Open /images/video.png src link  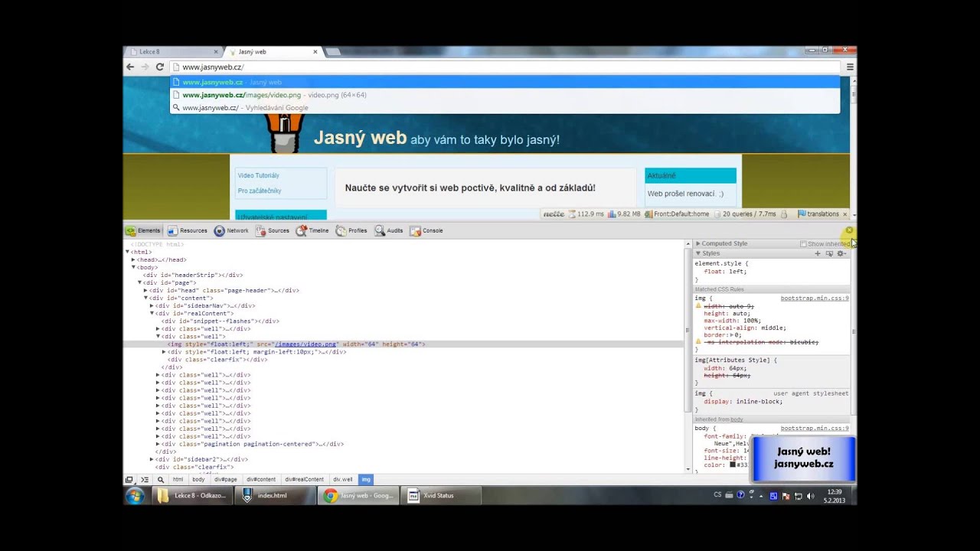(x=305, y=344)
